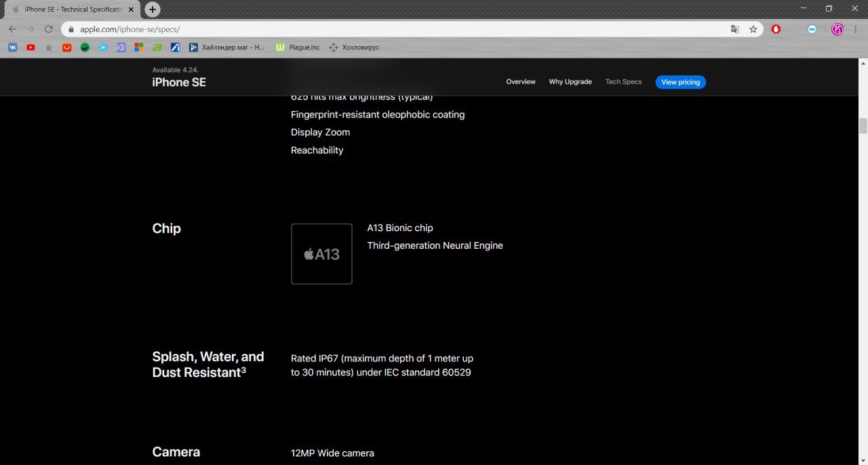Image resolution: width=868 pixels, height=465 pixels.
Task: Click the 'Display Zoom' text
Action: [x=320, y=132]
